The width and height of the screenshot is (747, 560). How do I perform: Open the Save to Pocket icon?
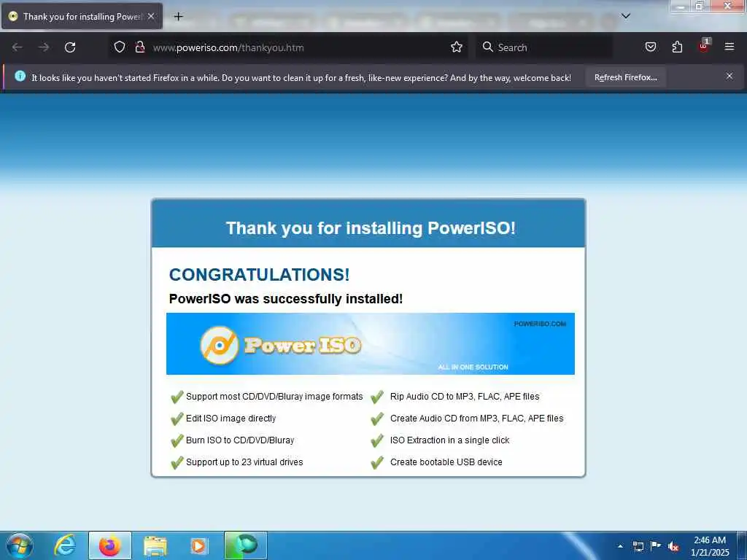coord(650,47)
